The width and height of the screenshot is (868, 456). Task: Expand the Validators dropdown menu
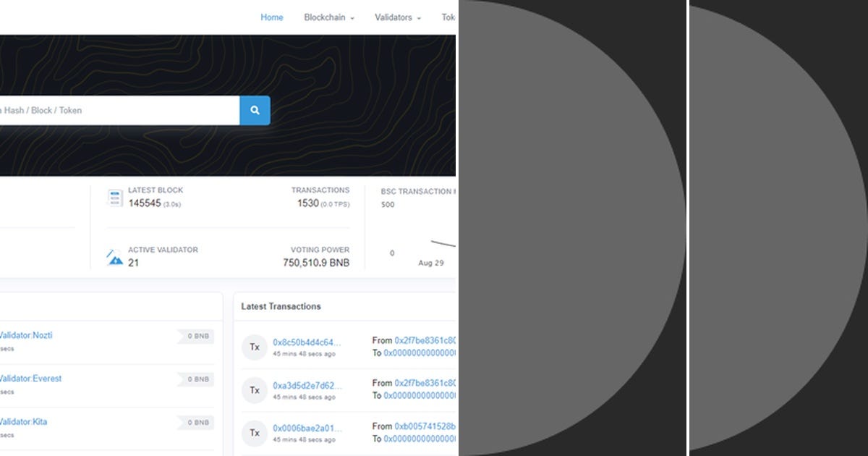[x=393, y=17]
